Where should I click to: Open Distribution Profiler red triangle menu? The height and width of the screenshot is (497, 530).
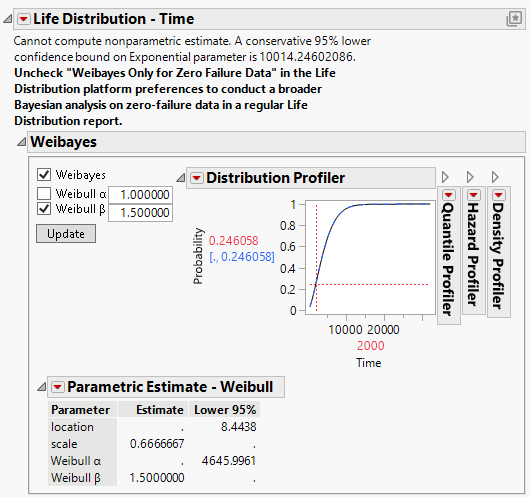(197, 178)
